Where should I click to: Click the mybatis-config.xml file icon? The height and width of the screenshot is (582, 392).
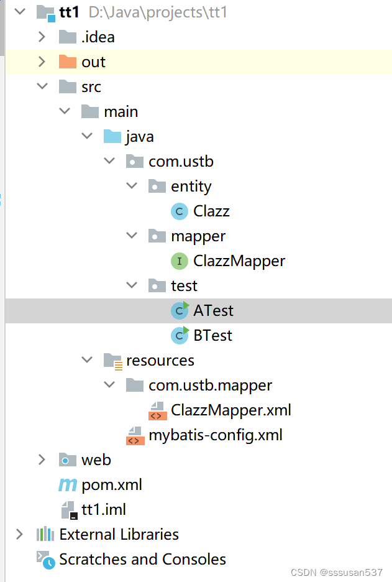(135, 435)
